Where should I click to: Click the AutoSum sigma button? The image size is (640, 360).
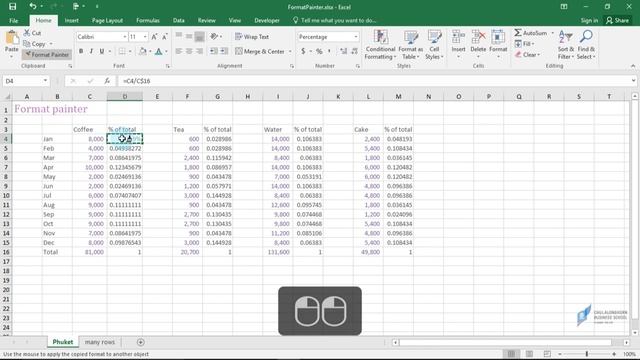pyautogui.click(x=530, y=33)
